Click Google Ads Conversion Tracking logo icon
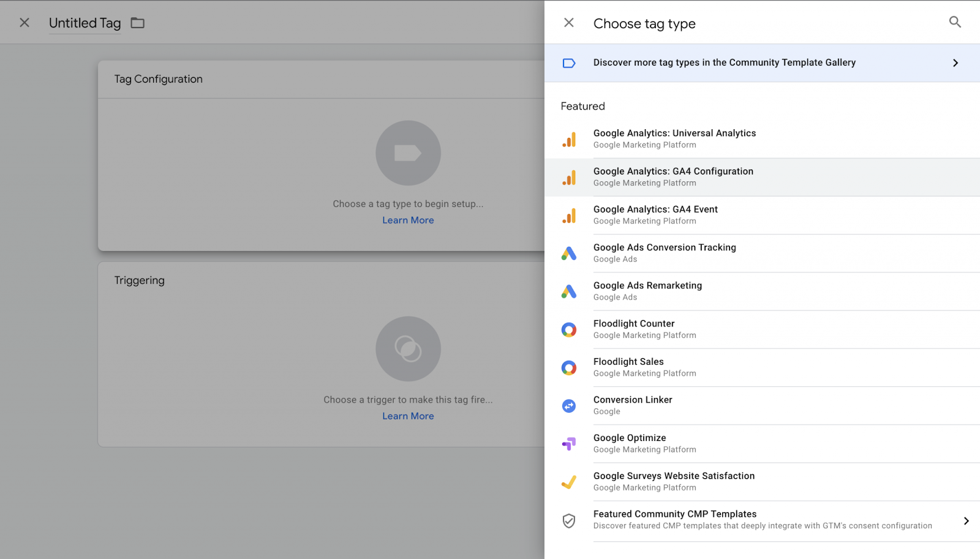This screenshot has width=980, height=559. [x=569, y=253]
